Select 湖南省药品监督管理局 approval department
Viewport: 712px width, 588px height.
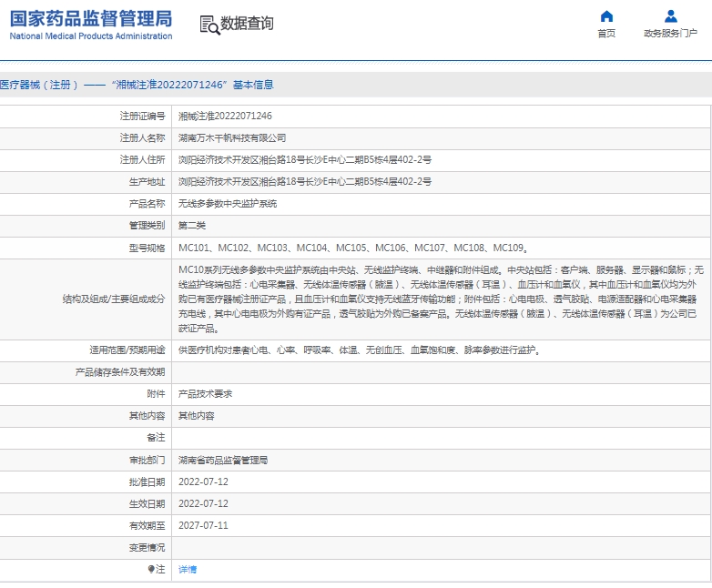223,460
